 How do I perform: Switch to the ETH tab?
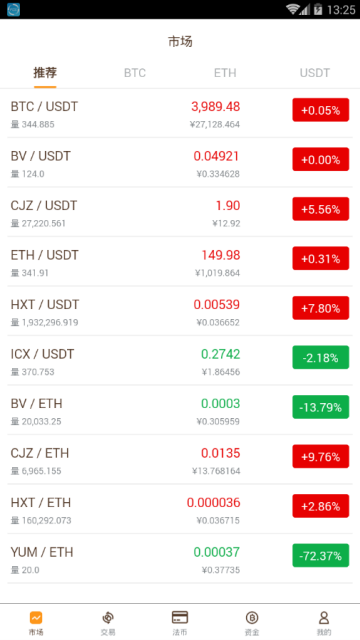coord(225,73)
